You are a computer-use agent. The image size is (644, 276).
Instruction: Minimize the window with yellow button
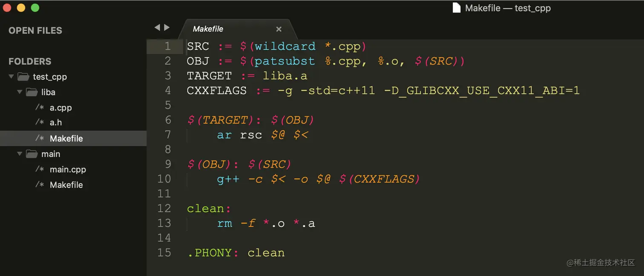21,8
